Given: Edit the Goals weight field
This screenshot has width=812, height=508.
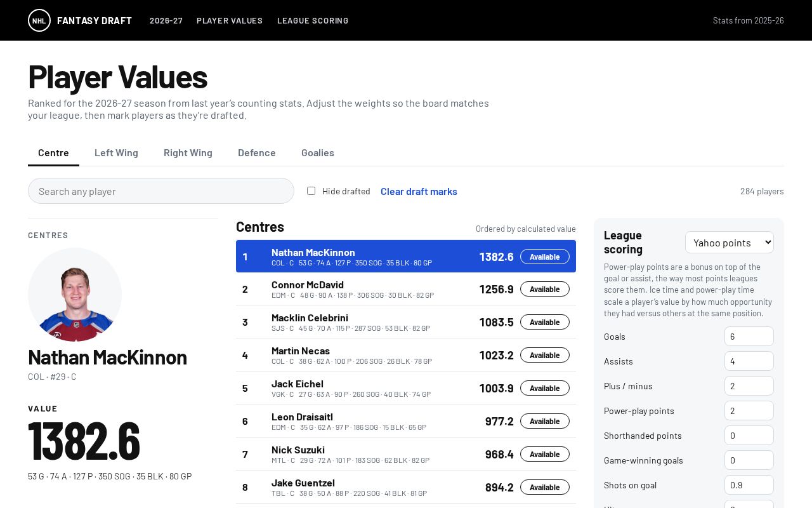Looking at the screenshot, I should point(749,337).
